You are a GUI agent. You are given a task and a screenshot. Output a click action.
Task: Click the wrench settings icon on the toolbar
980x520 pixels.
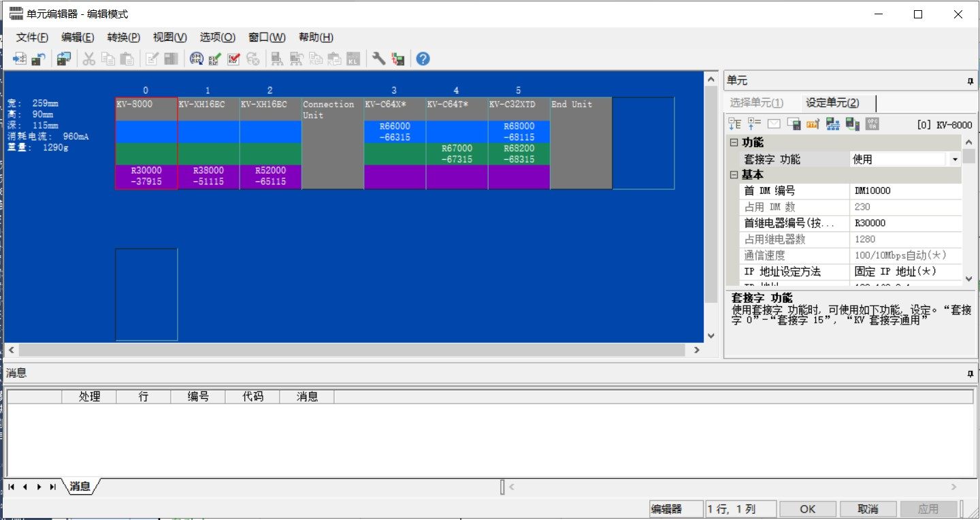(378, 59)
